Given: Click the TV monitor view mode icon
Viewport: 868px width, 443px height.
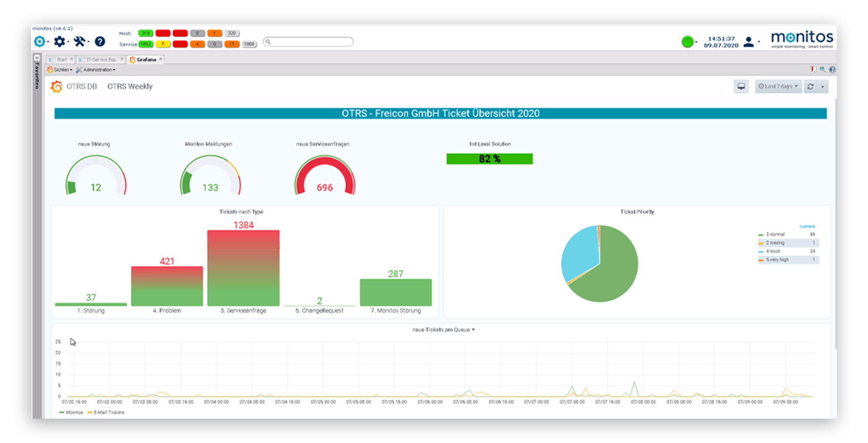Looking at the screenshot, I should point(741,86).
